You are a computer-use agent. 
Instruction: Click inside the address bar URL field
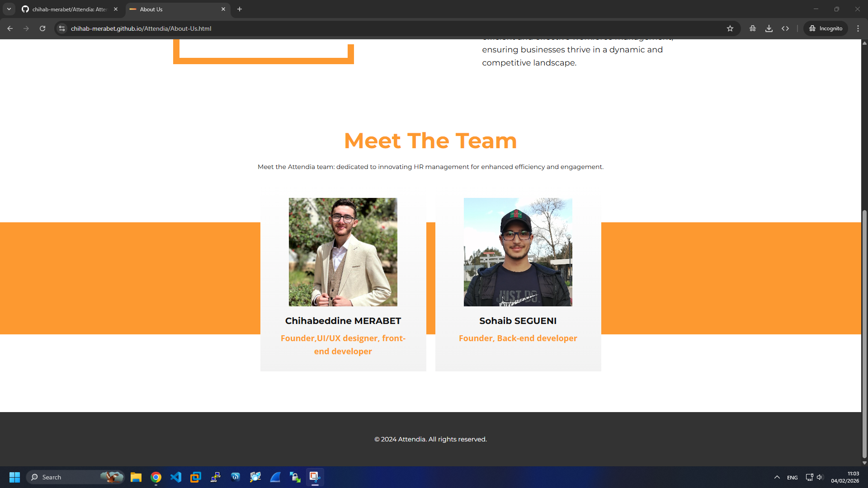[x=181, y=28]
